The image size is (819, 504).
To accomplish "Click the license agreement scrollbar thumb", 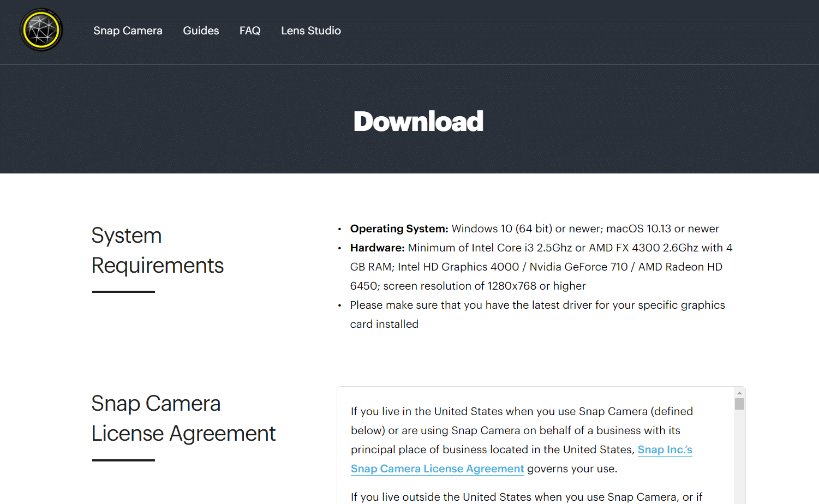I will [739, 404].
